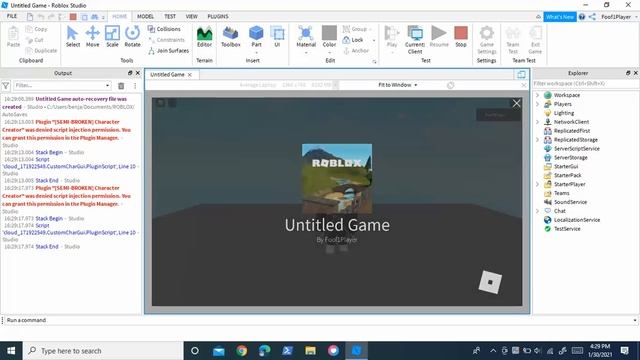Toggle device emulation icon on tab bar

[521, 74]
